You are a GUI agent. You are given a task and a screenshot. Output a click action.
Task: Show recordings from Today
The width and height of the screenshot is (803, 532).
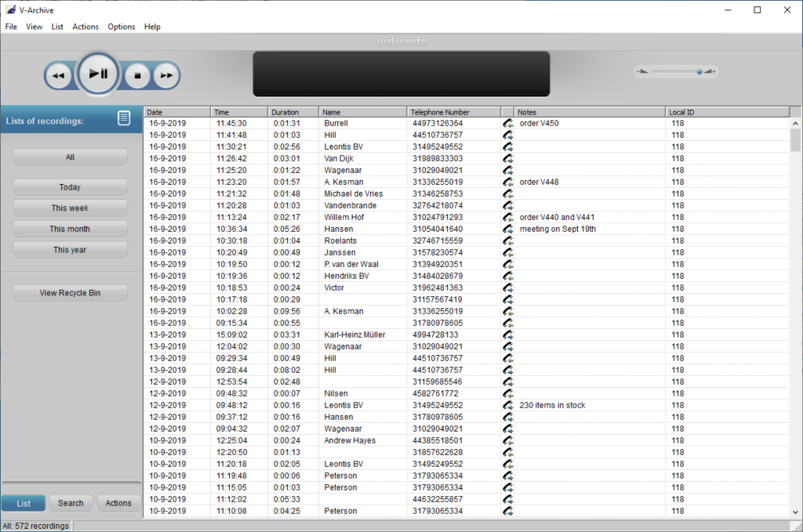click(70, 187)
